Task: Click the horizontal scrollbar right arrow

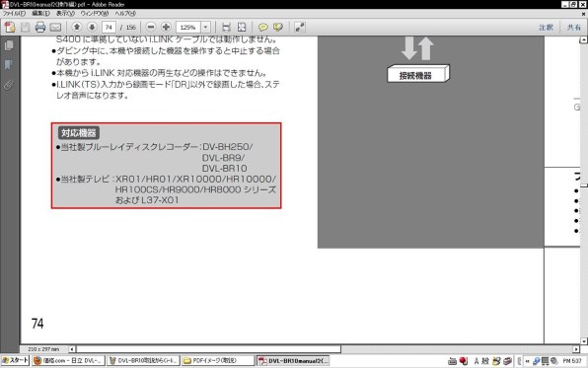Action: (x=576, y=349)
